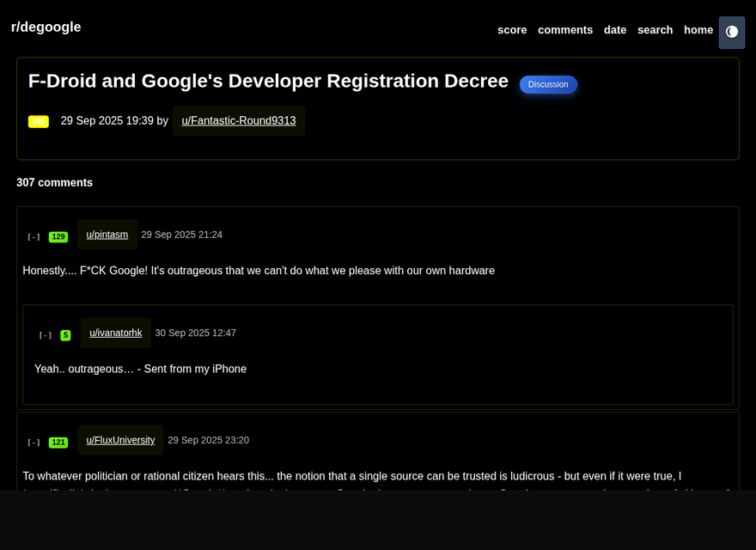The image size is (756, 550).
Task: Click post date 29 Sep 2025 19:39
Action: 107,120
